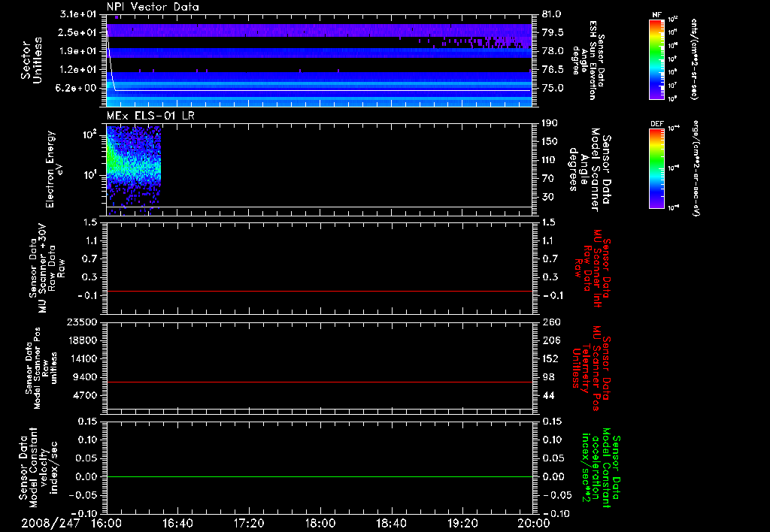The image size is (770, 532).
Task: Click the '44' telemetry tick label
Action: coord(548,395)
